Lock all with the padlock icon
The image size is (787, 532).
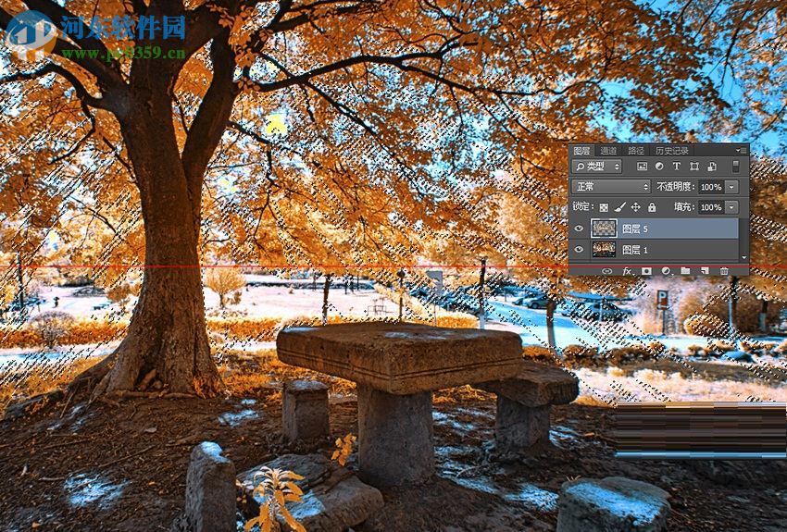point(652,207)
